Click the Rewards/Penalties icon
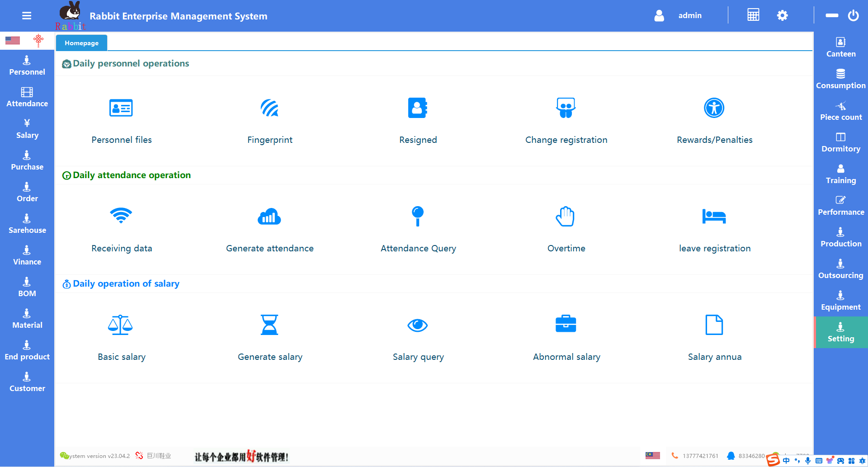868x467 pixels. pos(714,108)
